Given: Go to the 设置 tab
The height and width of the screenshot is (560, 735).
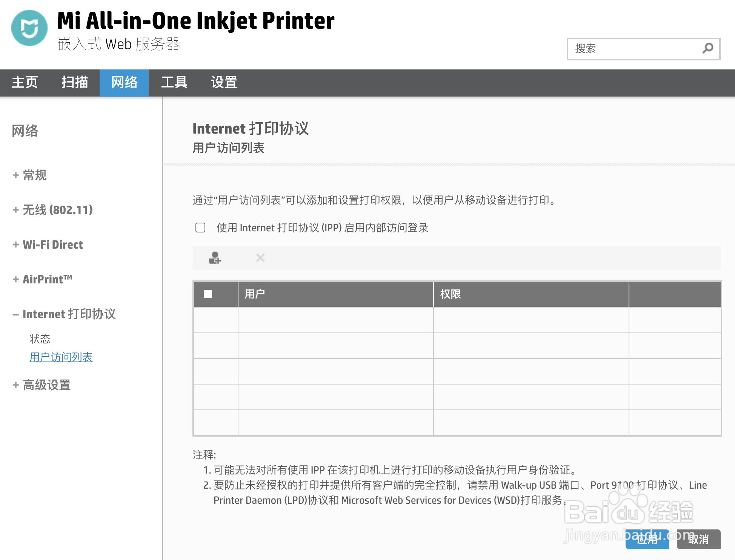Looking at the screenshot, I should [x=224, y=82].
